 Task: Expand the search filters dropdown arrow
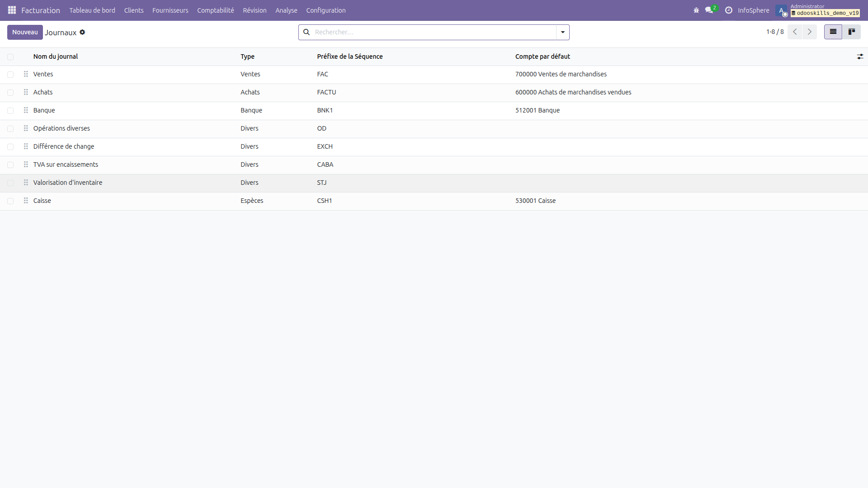click(562, 32)
